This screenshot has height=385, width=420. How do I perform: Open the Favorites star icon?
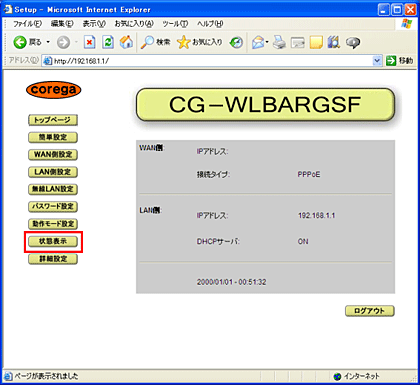coord(183,42)
